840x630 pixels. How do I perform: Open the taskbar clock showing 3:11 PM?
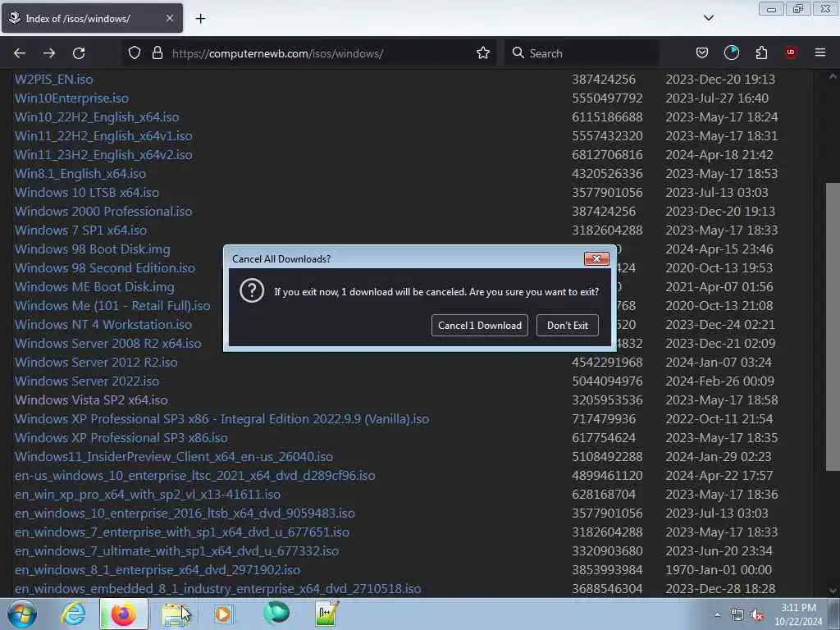click(x=798, y=614)
